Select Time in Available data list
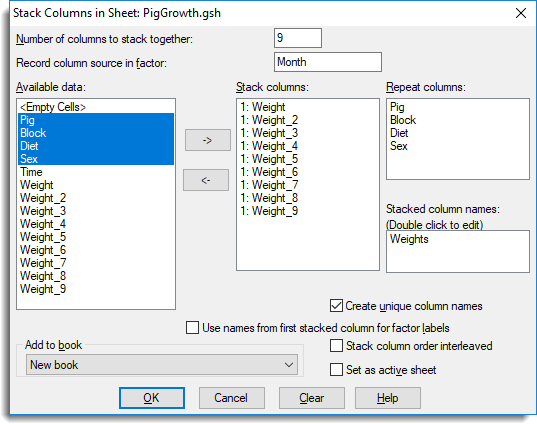This screenshot has height=424, width=537. tap(96, 172)
